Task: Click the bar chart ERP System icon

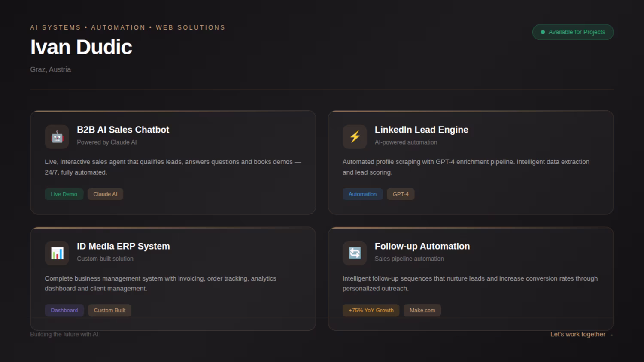Action: 57,253
